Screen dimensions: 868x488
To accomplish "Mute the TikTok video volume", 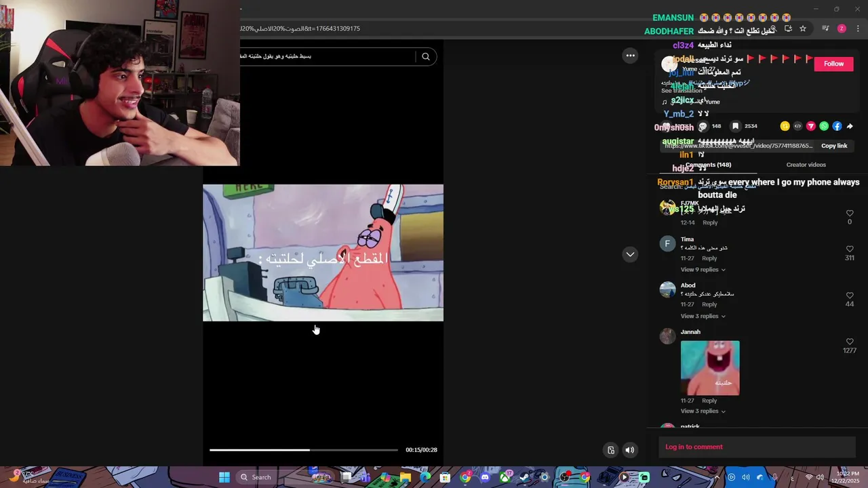I will point(629,449).
